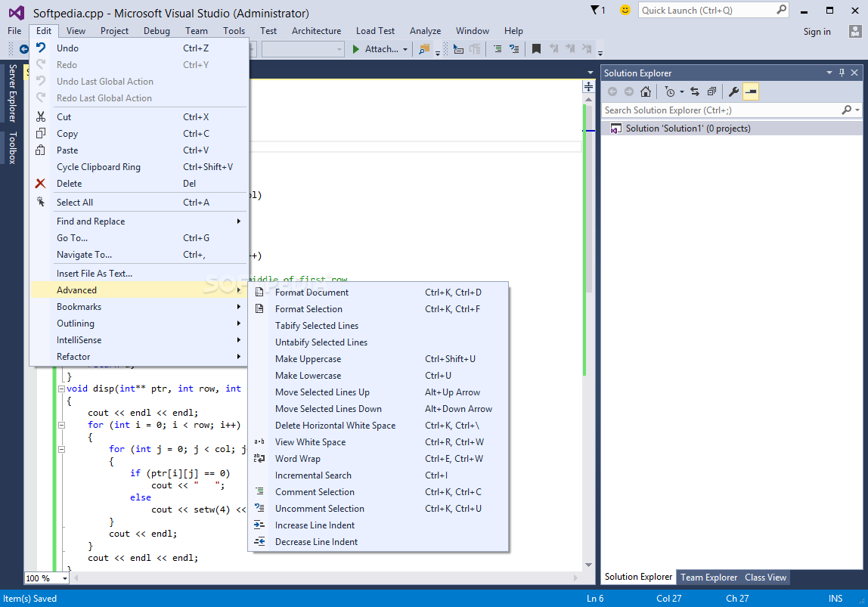The height and width of the screenshot is (607, 868).
Task: Open the Attach button dropdown arrow
Action: [405, 49]
